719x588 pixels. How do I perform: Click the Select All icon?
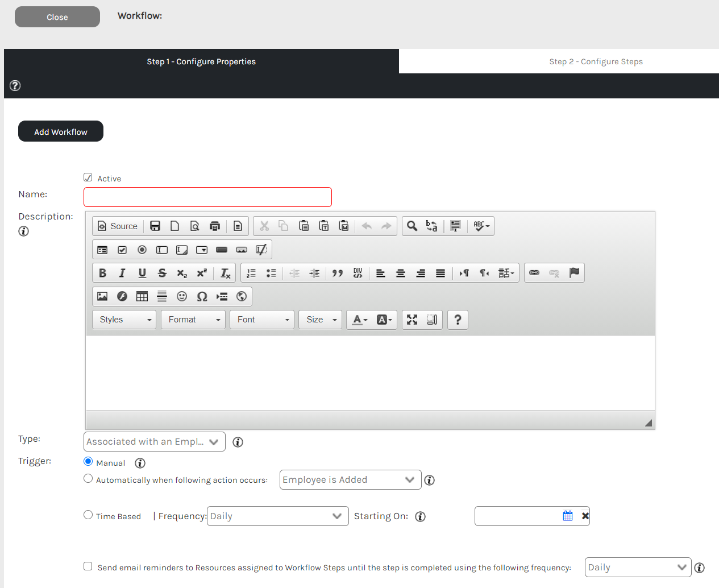455,226
